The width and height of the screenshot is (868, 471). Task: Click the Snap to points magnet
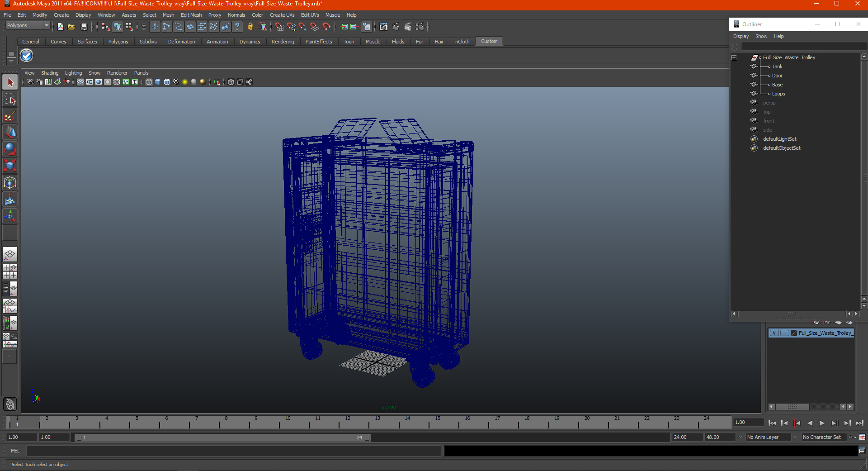pyautogui.click(x=302, y=27)
